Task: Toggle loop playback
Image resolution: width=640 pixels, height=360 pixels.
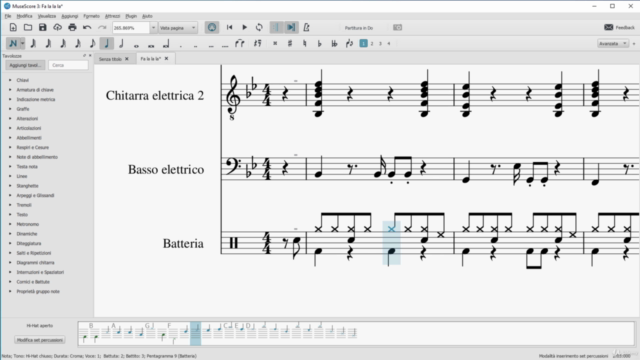Action: pyautogui.click(x=259, y=27)
